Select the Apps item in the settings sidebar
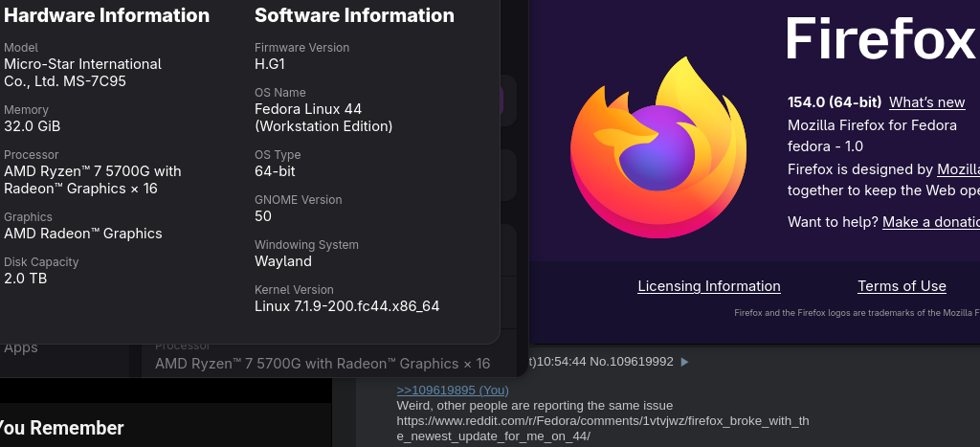 [21, 347]
